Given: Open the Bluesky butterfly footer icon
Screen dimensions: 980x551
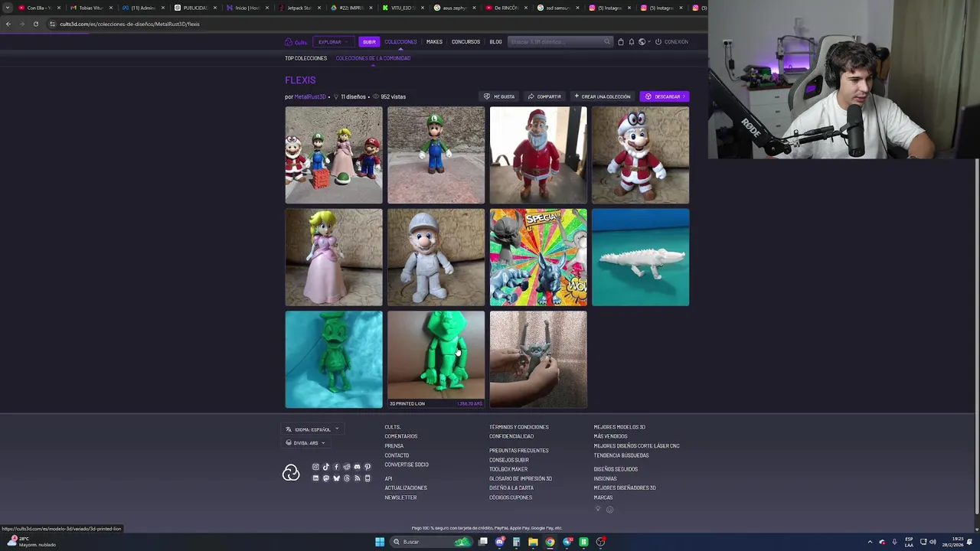Looking at the screenshot, I should click(336, 478).
